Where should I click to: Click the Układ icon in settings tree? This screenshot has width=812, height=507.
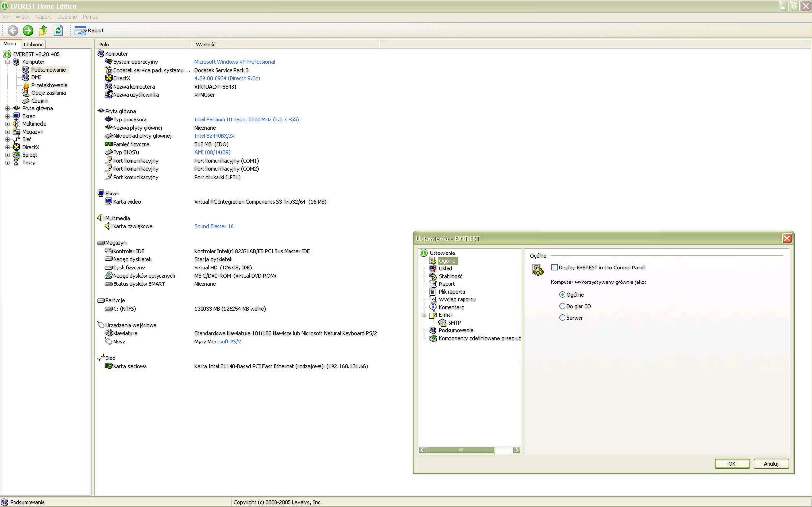433,268
